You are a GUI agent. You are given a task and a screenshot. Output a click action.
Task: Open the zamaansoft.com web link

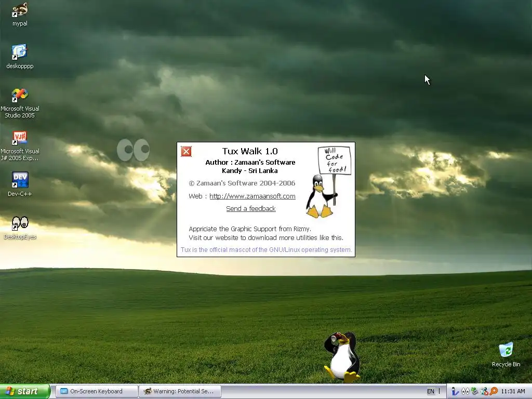(x=252, y=196)
